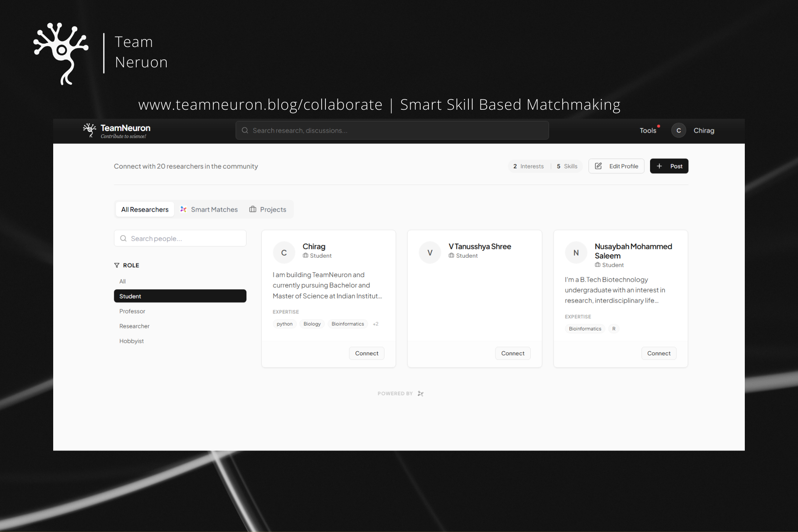Screen dimensions: 798x532
Task: Click the avatar N on Nusaybah's card
Action: pyautogui.click(x=576, y=253)
